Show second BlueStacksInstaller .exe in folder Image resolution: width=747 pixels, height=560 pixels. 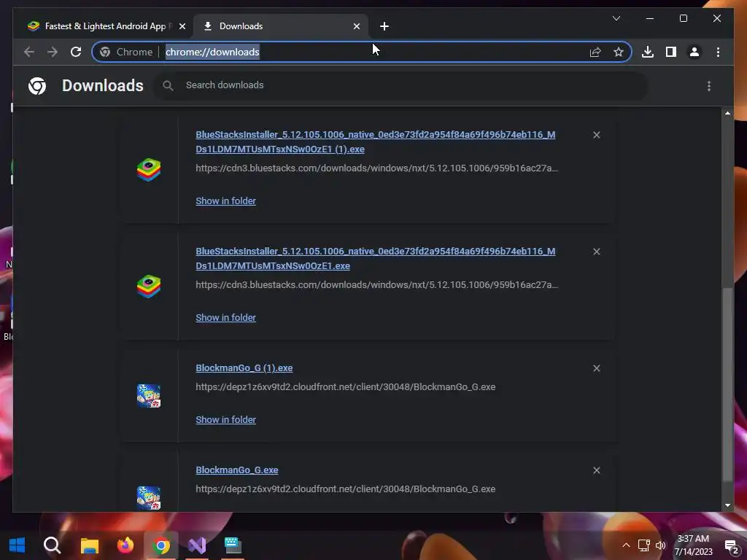click(x=226, y=318)
